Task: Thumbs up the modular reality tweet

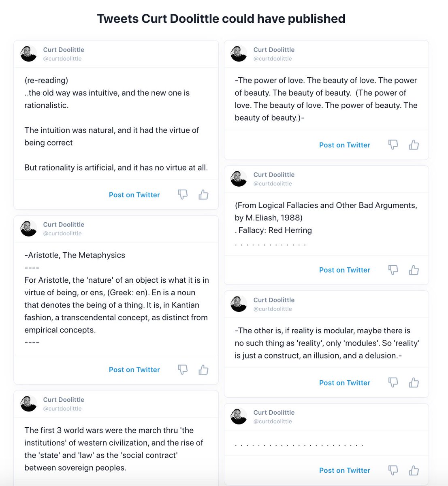Action: coord(414,383)
